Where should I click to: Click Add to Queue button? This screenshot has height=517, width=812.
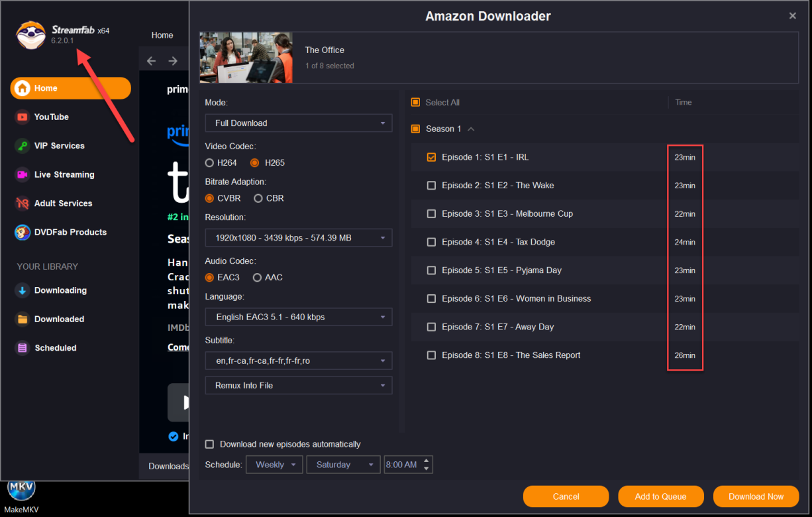(x=660, y=496)
